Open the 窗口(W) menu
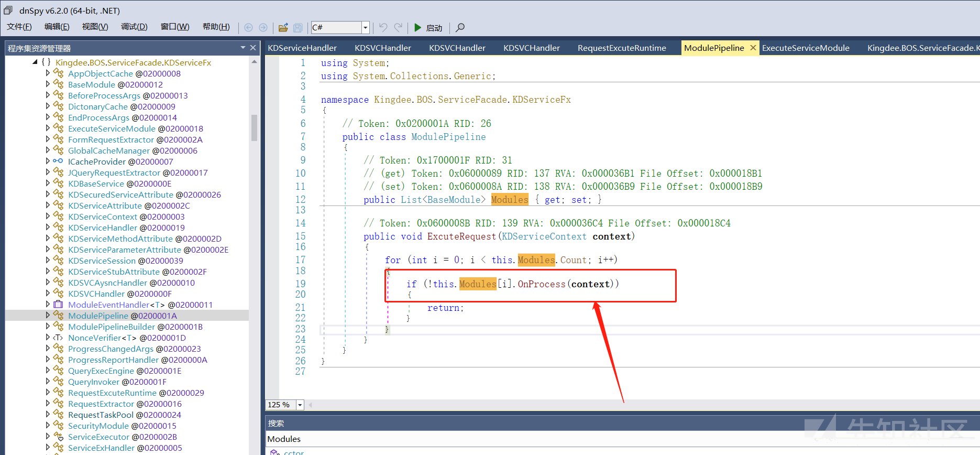This screenshot has width=980, height=455. click(x=175, y=27)
